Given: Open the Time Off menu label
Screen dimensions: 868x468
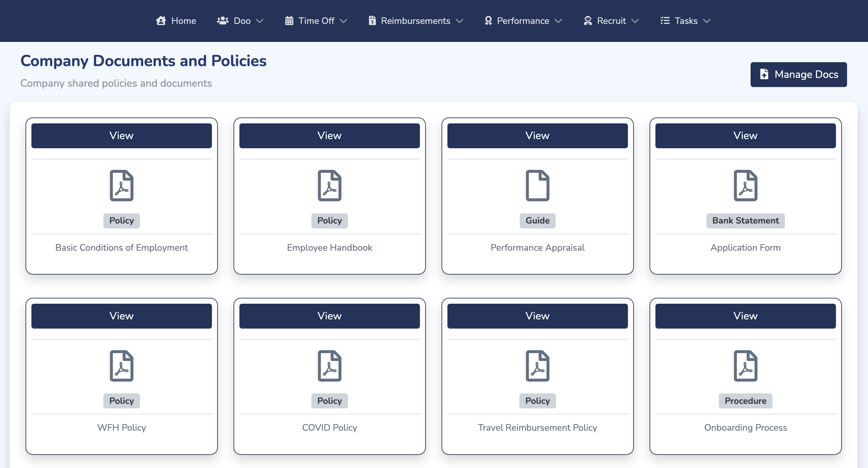Looking at the screenshot, I should pyautogui.click(x=316, y=21).
